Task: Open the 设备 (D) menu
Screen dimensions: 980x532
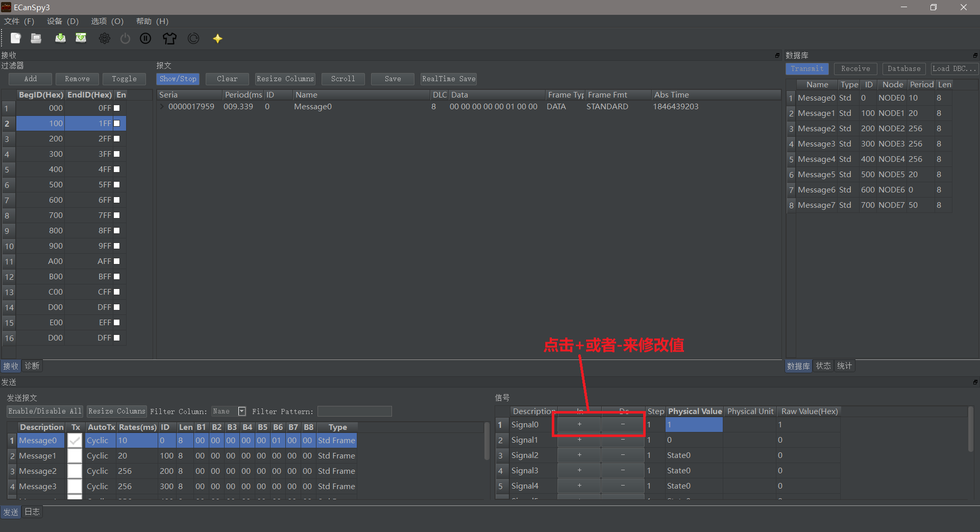Action: 63,21
